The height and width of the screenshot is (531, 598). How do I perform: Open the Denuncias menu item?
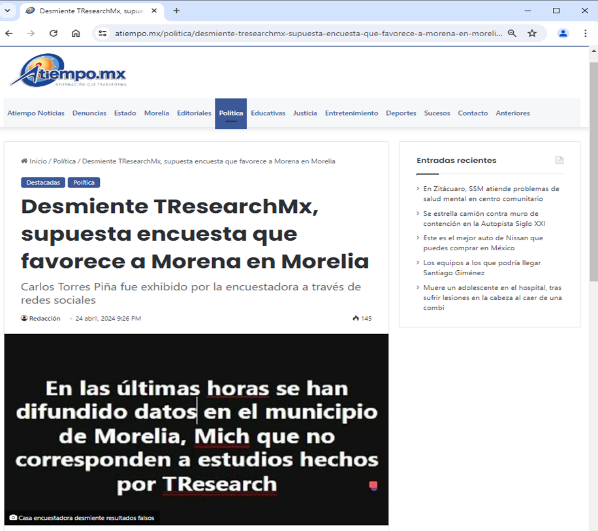point(89,113)
